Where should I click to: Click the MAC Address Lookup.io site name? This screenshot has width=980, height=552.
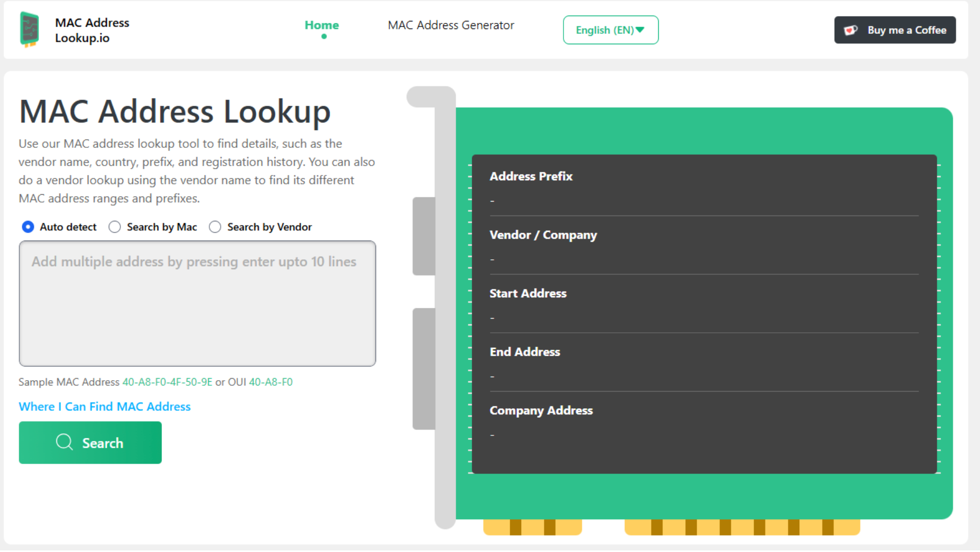pos(92,30)
